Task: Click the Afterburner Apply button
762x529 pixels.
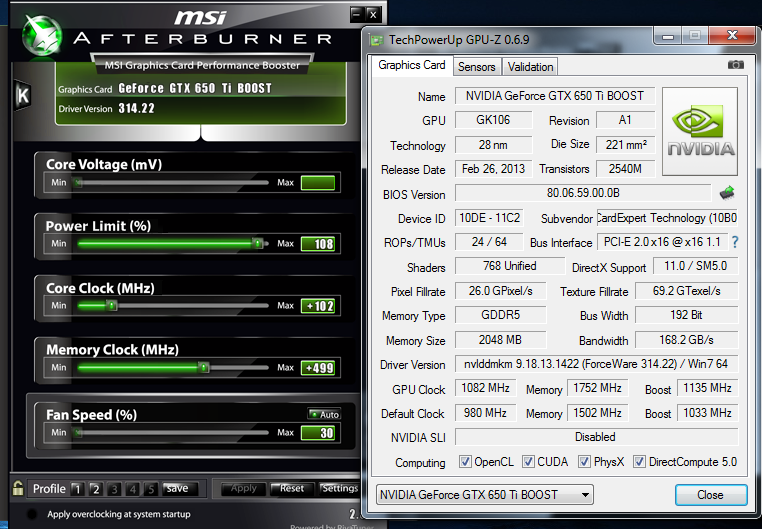Action: click(x=243, y=489)
